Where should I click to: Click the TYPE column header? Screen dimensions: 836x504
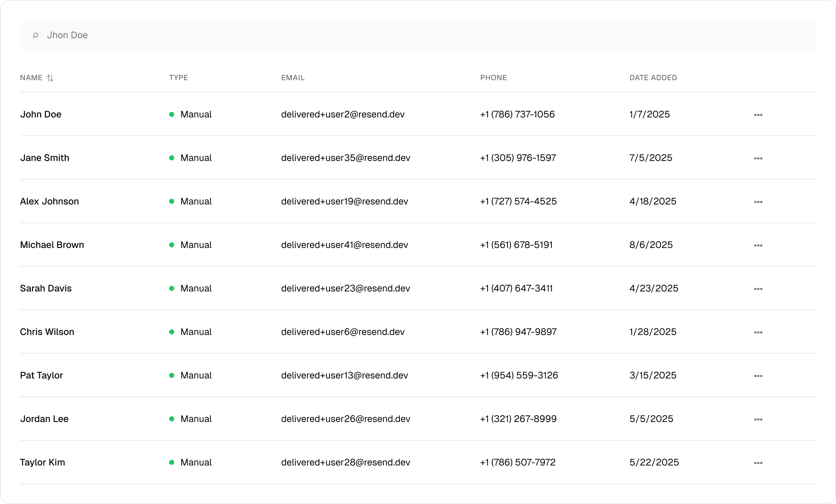pos(179,78)
